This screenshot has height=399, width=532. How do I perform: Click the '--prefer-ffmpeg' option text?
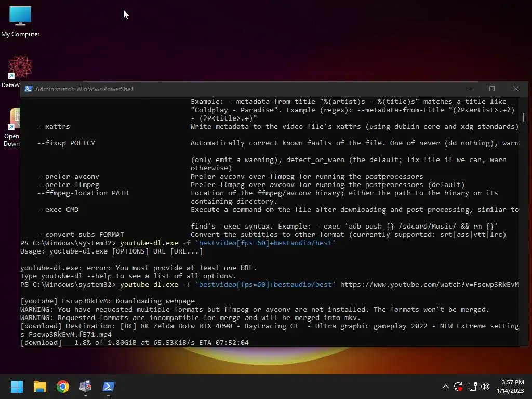(68, 185)
